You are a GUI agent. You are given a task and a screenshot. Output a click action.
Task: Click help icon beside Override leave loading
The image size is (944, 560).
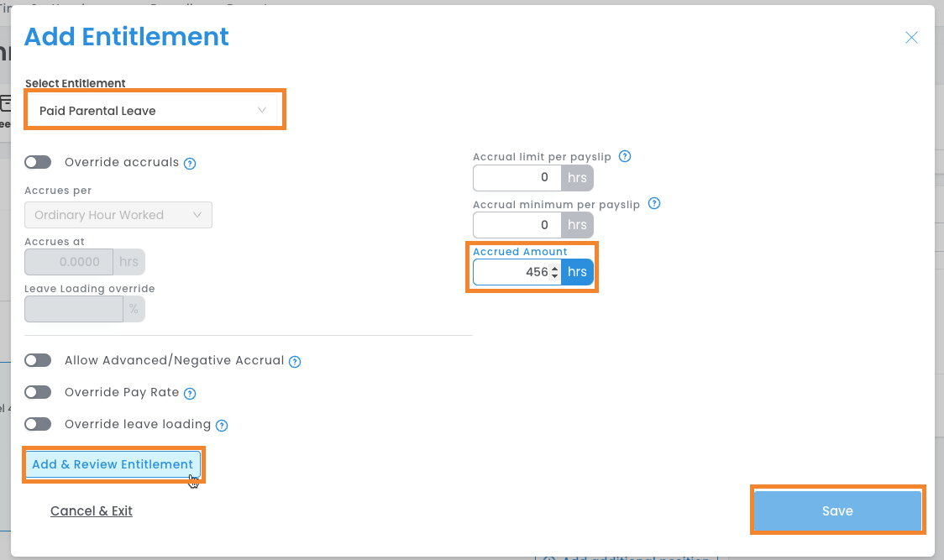point(222,426)
